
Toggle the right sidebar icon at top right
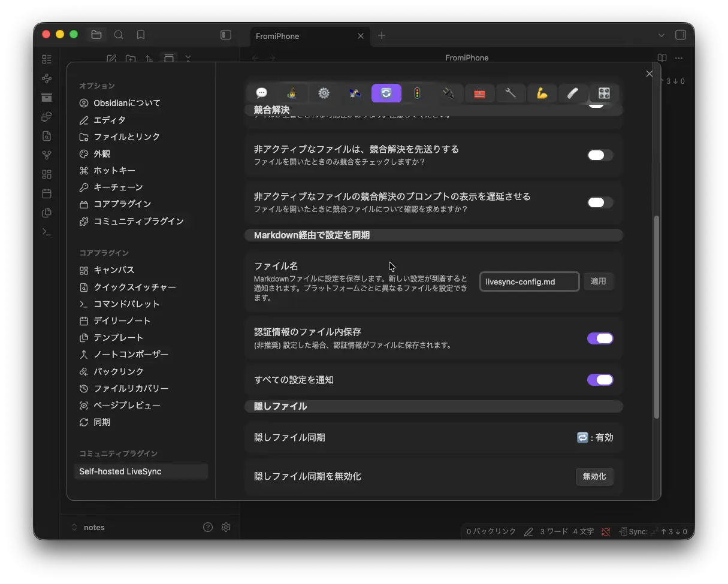click(681, 35)
